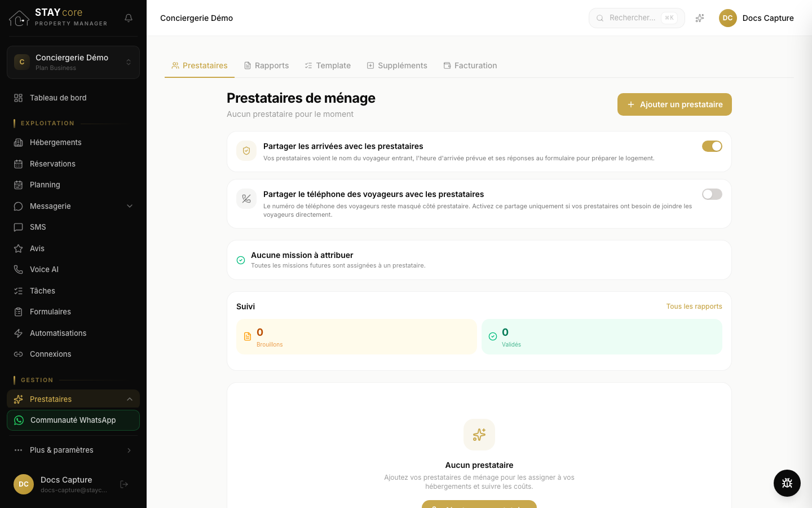Click the Rechercher search field

pyautogui.click(x=637, y=18)
